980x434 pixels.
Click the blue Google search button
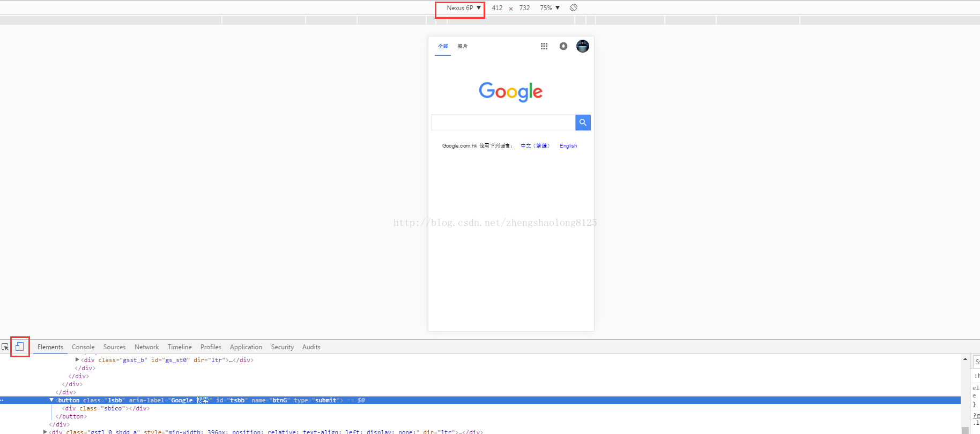(583, 122)
